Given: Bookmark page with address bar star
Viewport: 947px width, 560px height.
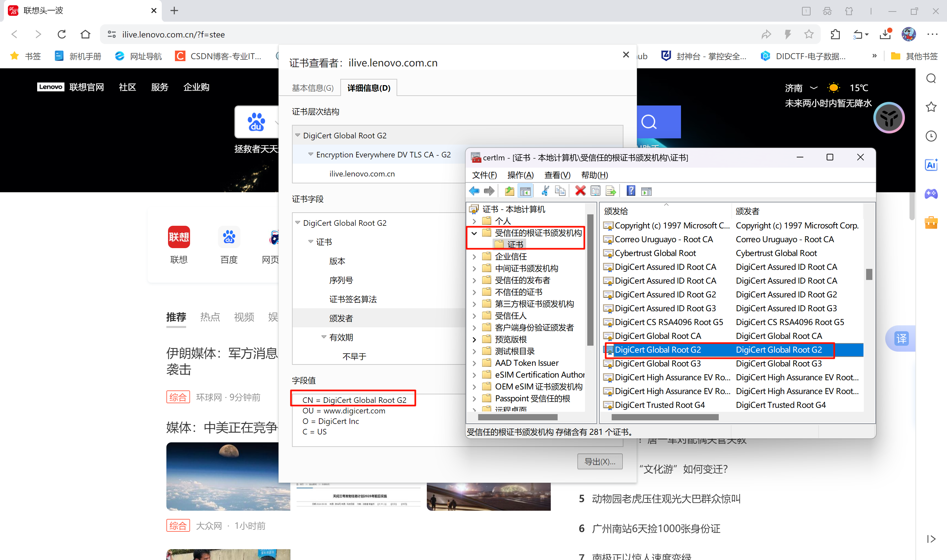Looking at the screenshot, I should tap(809, 34).
